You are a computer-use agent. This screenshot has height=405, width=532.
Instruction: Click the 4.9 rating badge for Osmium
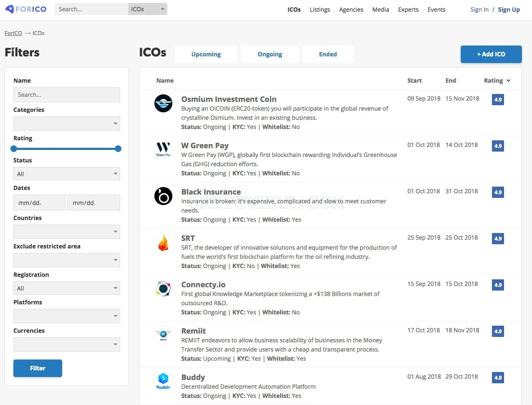(x=498, y=99)
